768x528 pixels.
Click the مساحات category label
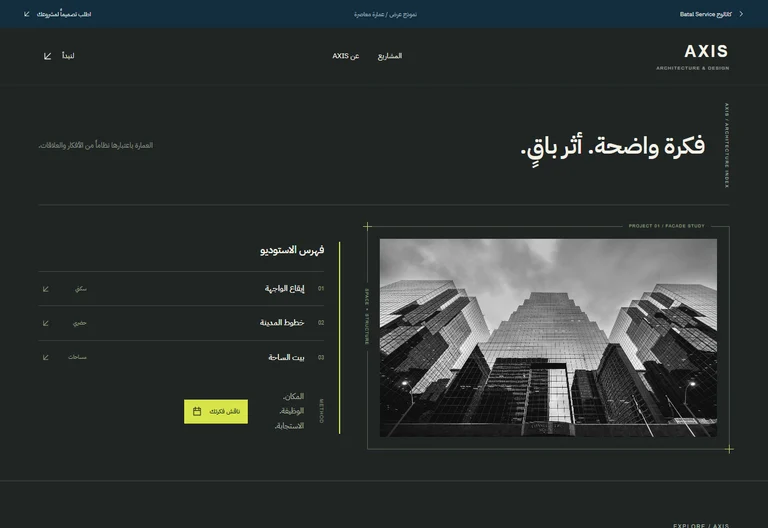[x=77, y=357]
